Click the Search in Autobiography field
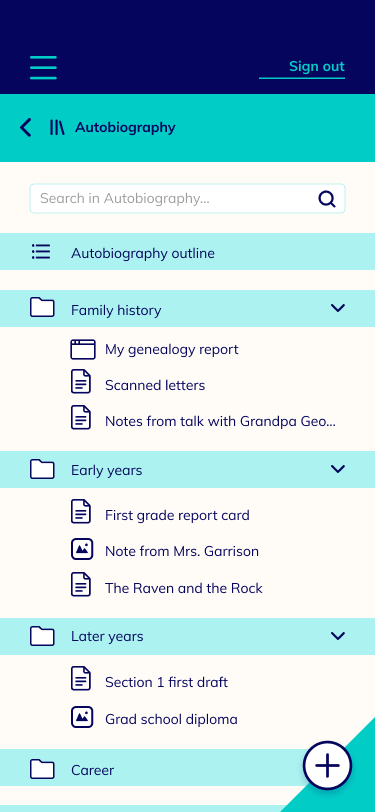The image size is (375, 812). coord(188,198)
